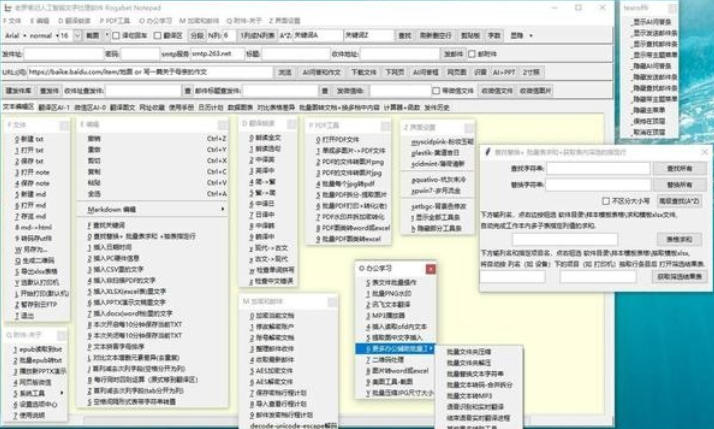Click the 查找字符串 input field

[x=598, y=169]
